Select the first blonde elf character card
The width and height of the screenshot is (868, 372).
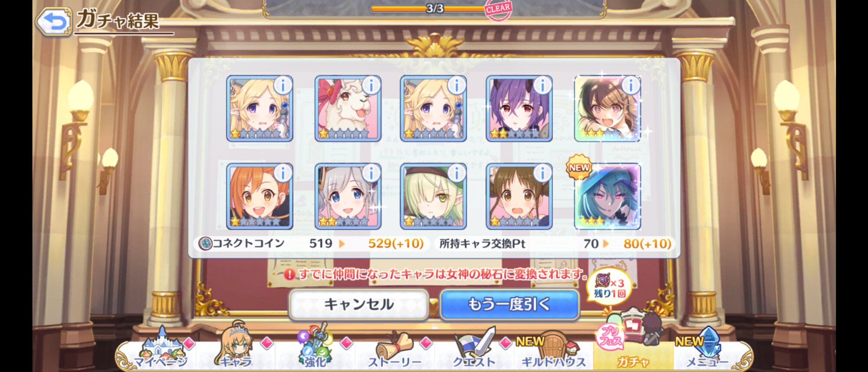point(260,109)
